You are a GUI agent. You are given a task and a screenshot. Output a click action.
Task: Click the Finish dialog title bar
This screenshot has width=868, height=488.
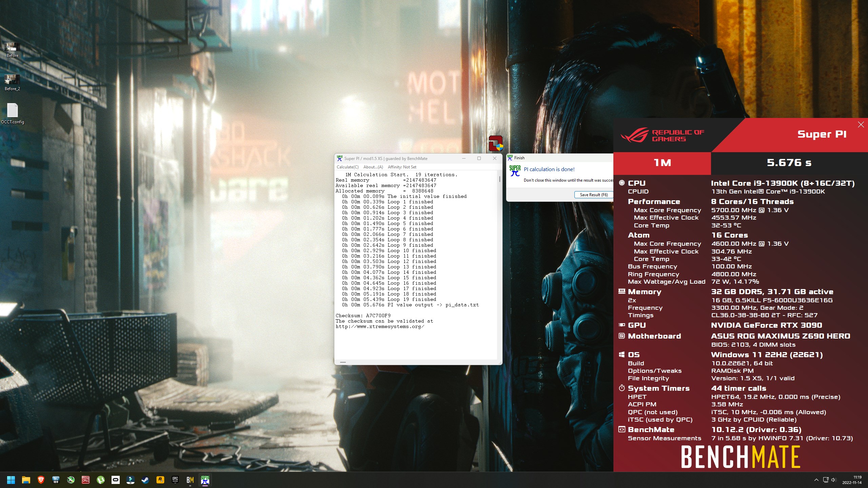click(x=559, y=158)
